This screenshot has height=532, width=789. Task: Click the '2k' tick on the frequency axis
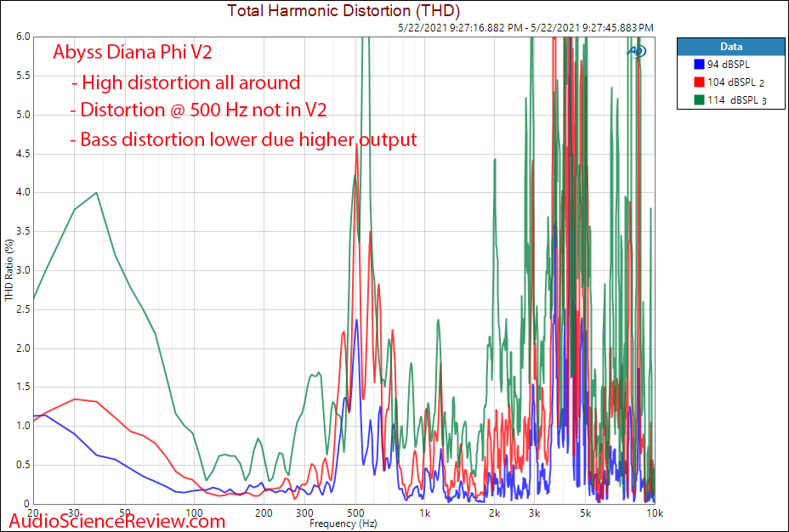coord(495,513)
